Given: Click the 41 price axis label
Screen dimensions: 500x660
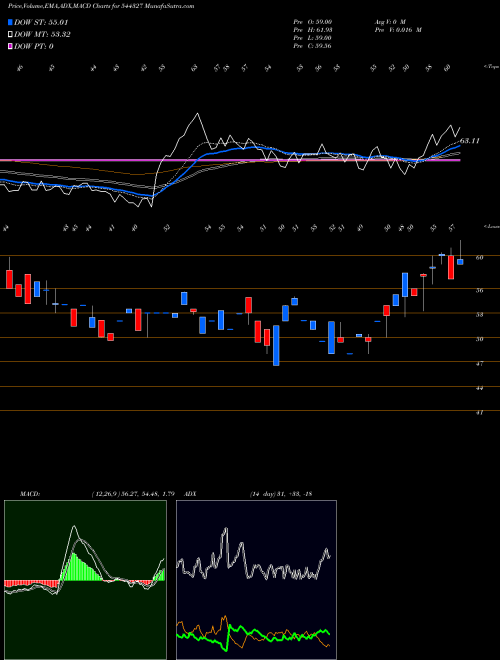Looking at the screenshot, I should coord(479,413).
